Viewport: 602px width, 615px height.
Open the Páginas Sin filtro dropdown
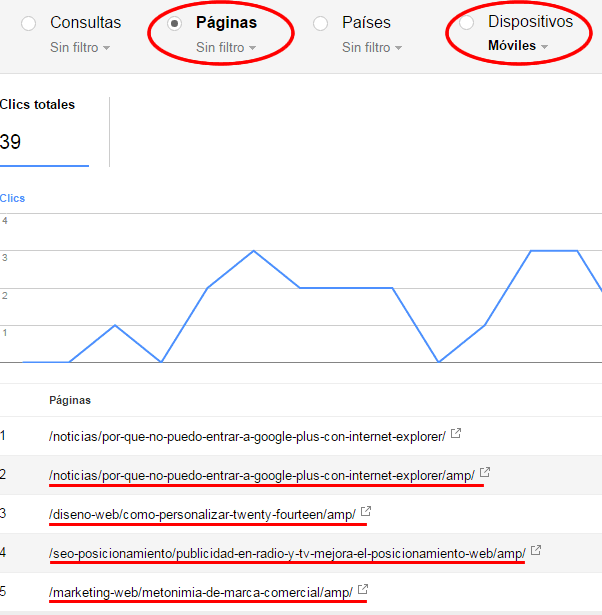click(x=226, y=47)
